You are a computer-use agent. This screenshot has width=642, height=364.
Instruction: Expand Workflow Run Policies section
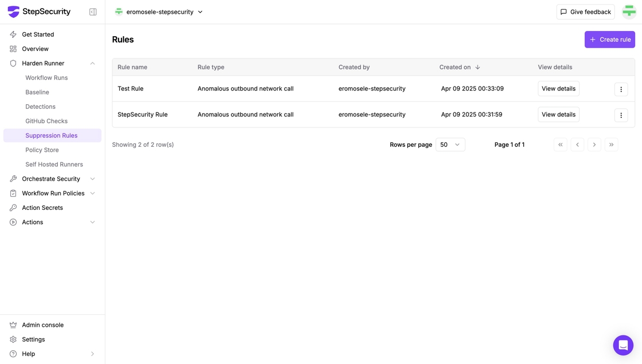pyautogui.click(x=92, y=193)
